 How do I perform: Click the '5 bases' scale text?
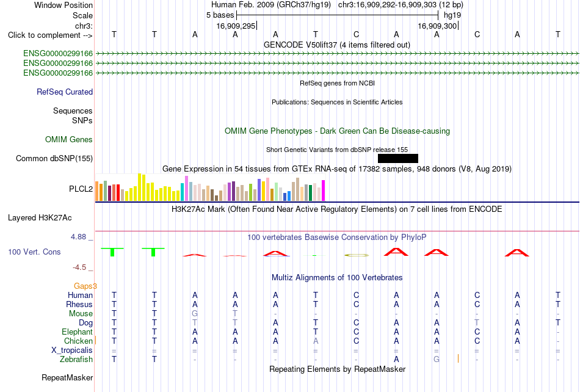tap(220, 15)
